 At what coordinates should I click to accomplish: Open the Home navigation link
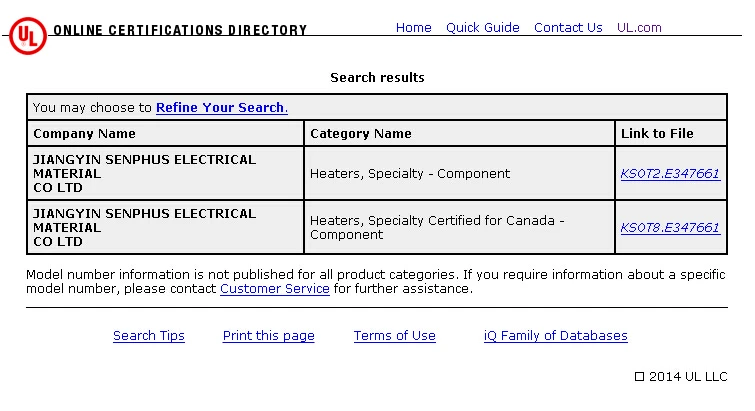pos(413,28)
